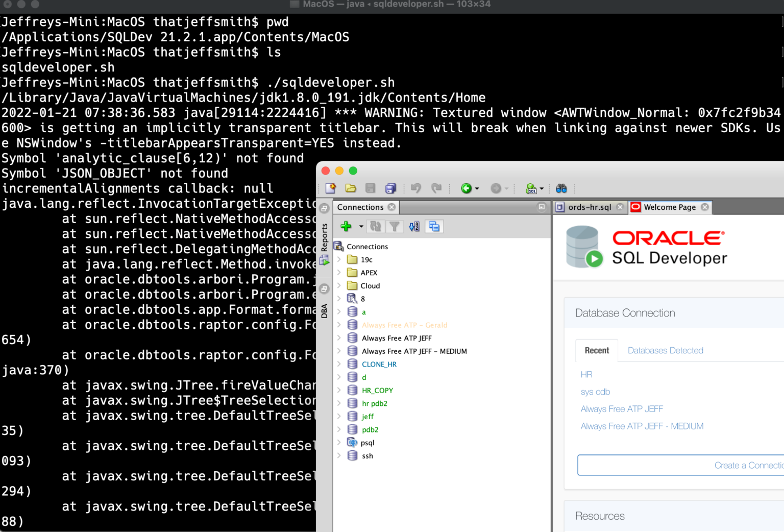Viewport: 784px width, 532px height.
Task: Open the Databases Detected tab
Action: click(665, 351)
